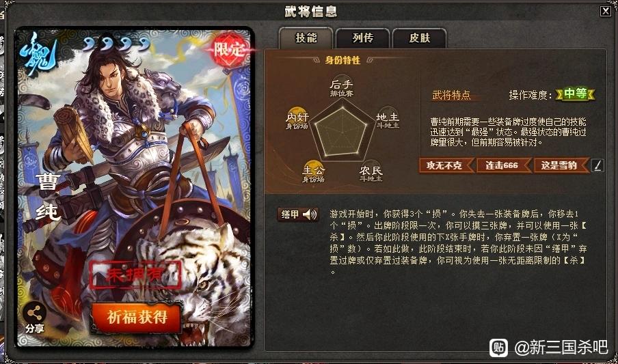Close the 武将信息 window
This screenshot has height=364, width=618.
606,12
